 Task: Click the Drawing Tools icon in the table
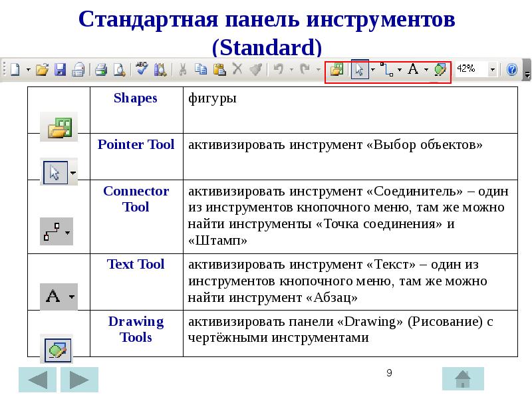click(58, 350)
